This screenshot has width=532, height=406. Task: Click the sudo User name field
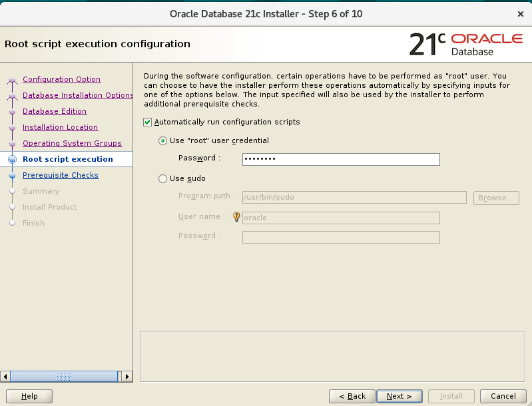341,218
